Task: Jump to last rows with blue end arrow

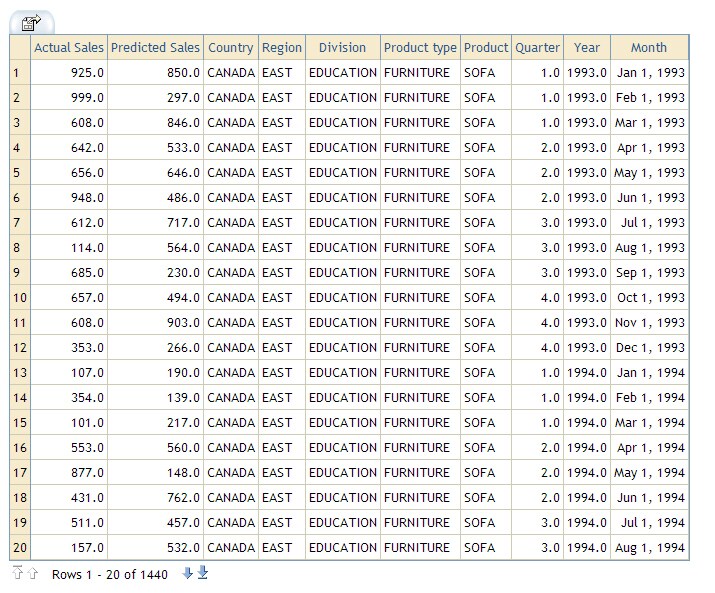Action: [203, 572]
